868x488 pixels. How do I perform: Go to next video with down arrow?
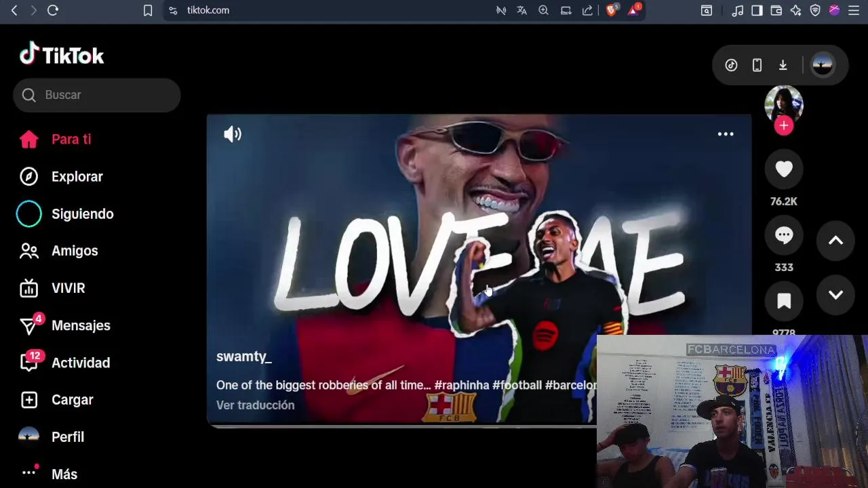[x=835, y=295]
